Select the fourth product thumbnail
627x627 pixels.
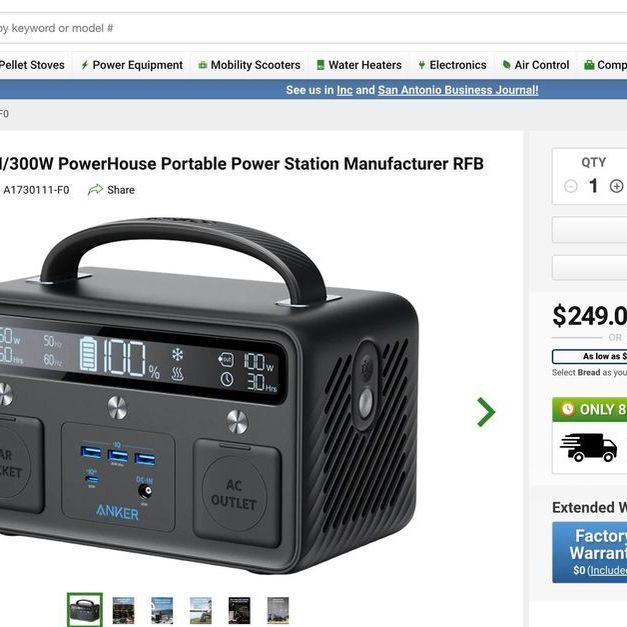[201, 610]
